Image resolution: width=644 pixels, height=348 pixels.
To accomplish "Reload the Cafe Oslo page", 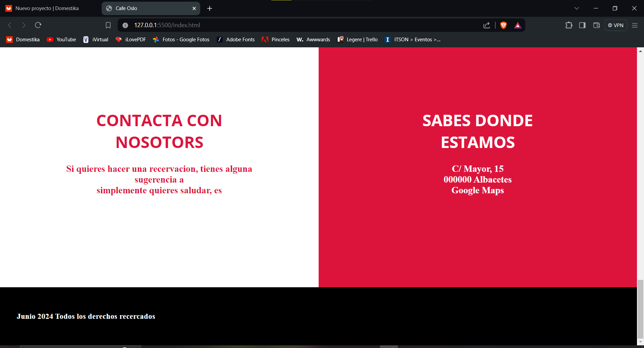I will coord(38,25).
